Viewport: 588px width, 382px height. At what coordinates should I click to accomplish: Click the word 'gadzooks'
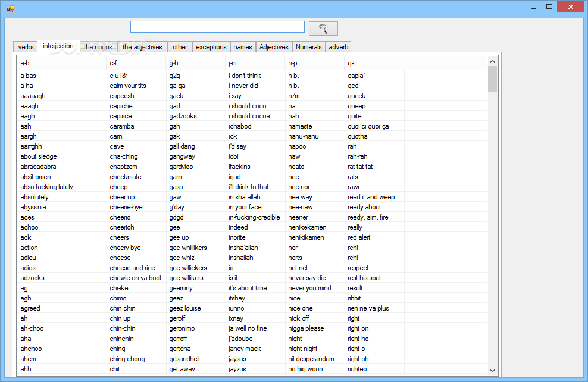tap(183, 116)
